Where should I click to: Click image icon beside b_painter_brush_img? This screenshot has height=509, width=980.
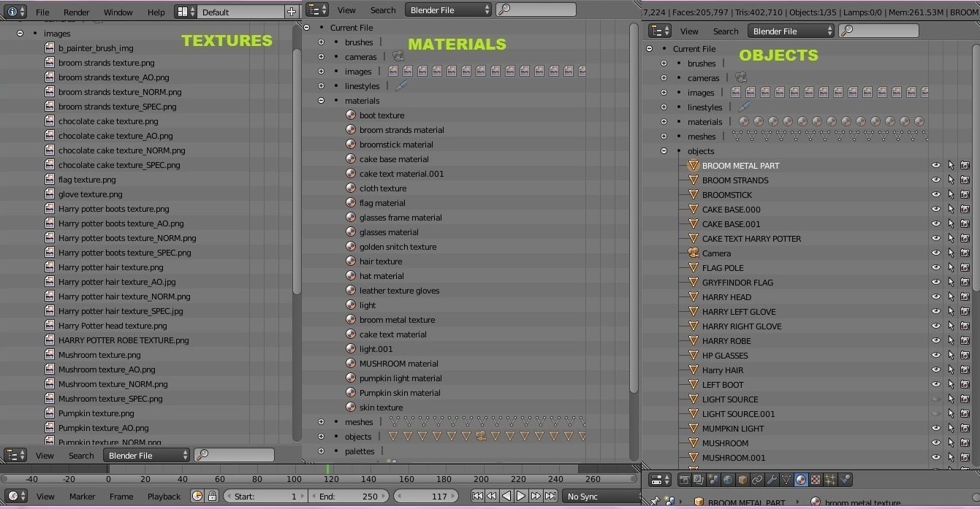[50, 48]
